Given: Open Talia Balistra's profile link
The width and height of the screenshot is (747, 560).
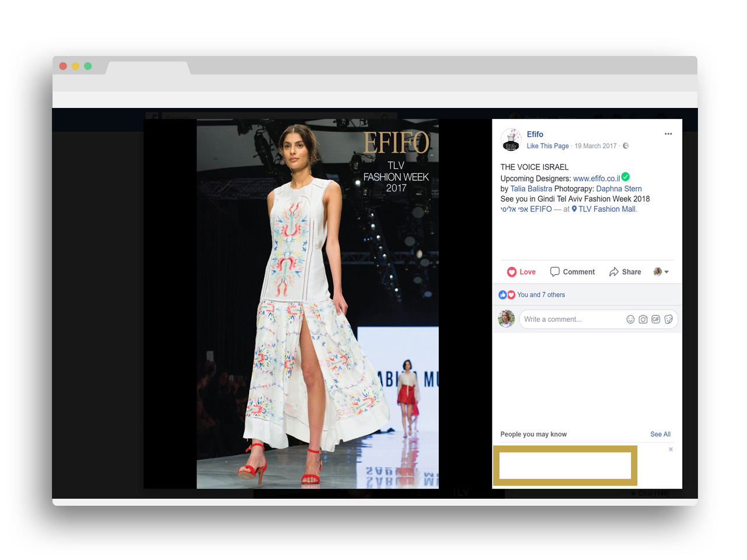Looking at the screenshot, I should tap(531, 189).
